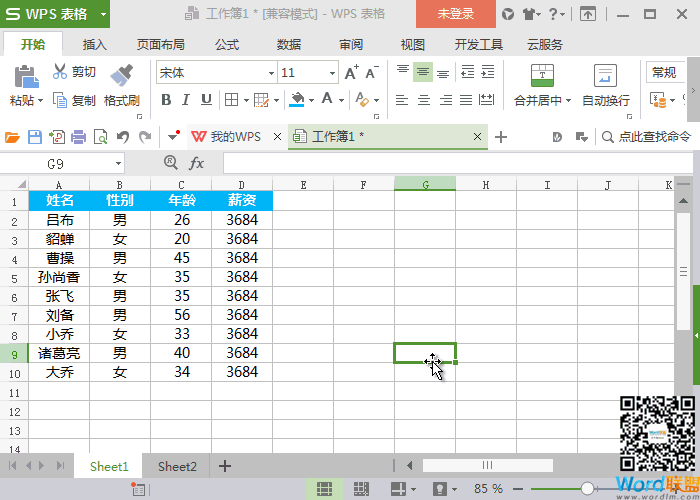Click the open folder icon
700x500 pixels.
tap(12, 137)
